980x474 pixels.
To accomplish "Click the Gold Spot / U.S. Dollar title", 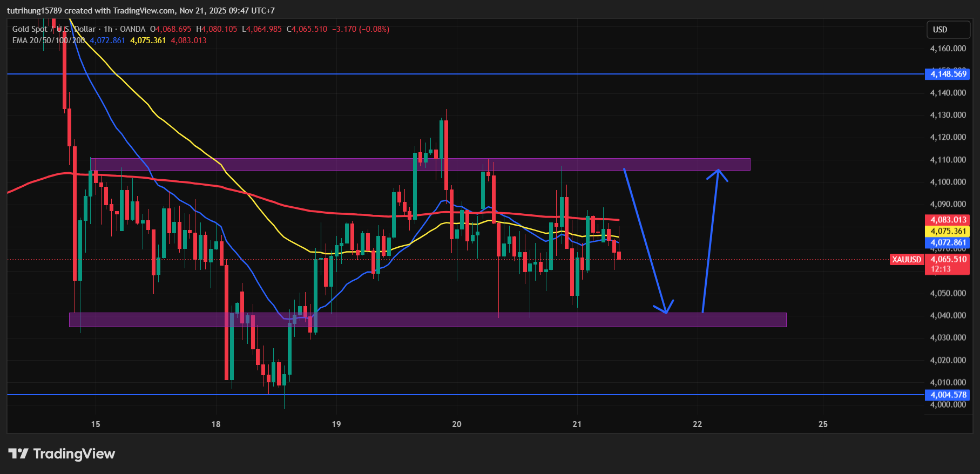I will tap(54, 29).
